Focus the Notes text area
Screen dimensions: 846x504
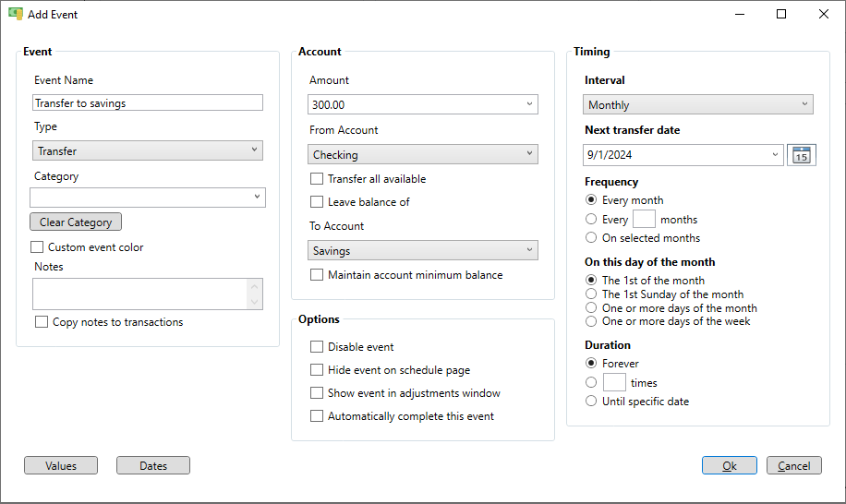pyautogui.click(x=147, y=294)
